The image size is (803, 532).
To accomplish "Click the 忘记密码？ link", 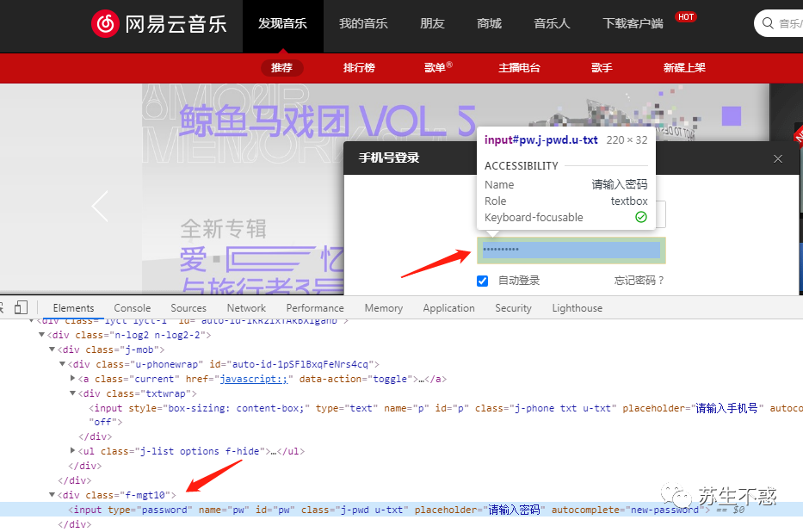I will point(639,281).
